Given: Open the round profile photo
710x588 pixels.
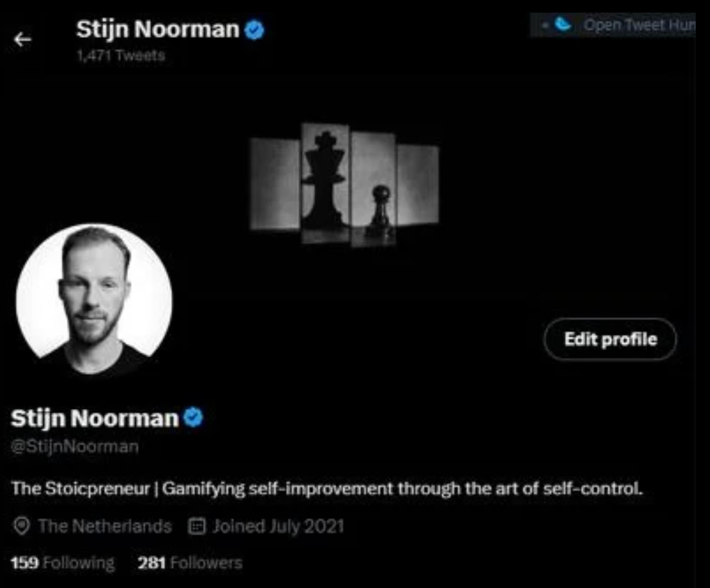Looking at the screenshot, I should tap(94, 301).
